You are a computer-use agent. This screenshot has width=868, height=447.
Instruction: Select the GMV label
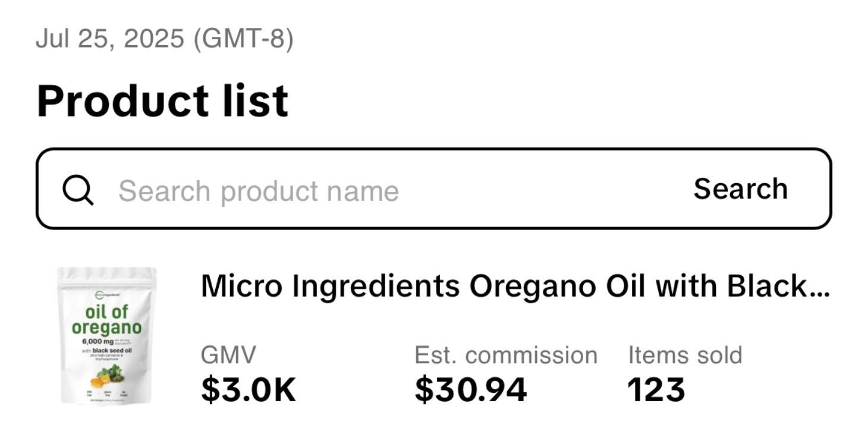(228, 355)
